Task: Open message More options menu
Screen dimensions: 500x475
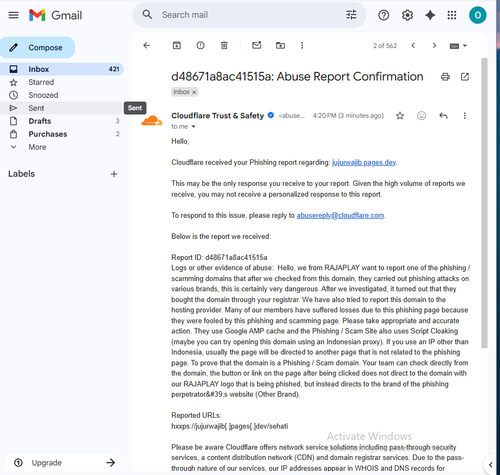Action: [x=465, y=116]
